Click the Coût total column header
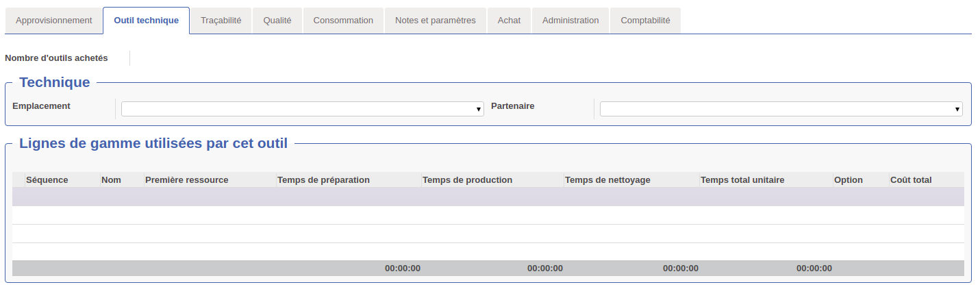 tap(910, 180)
